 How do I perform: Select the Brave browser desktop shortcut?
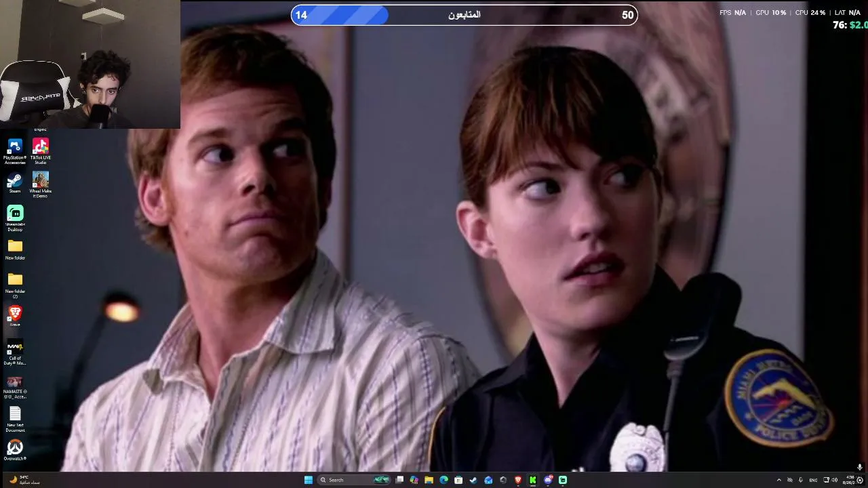point(15,316)
